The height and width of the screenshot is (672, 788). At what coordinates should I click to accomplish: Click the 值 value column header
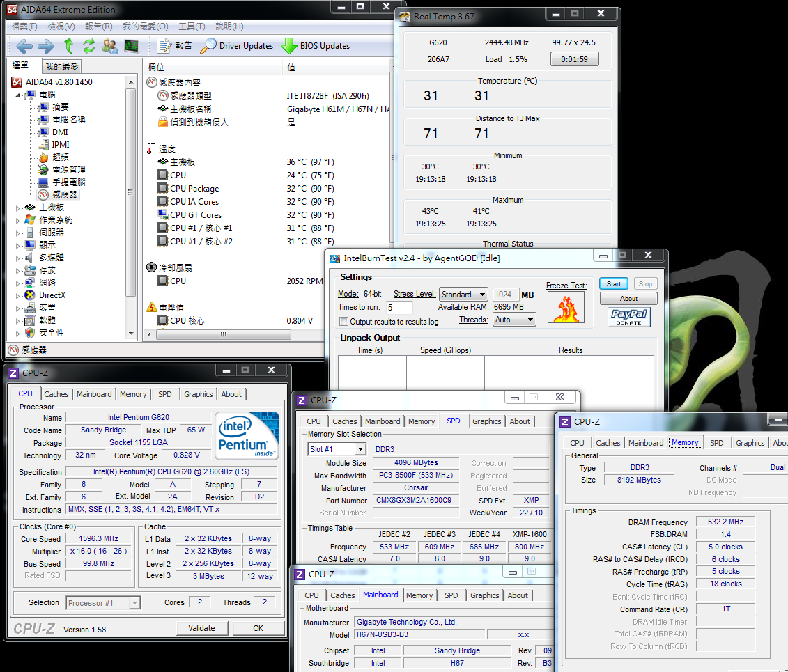click(336, 68)
